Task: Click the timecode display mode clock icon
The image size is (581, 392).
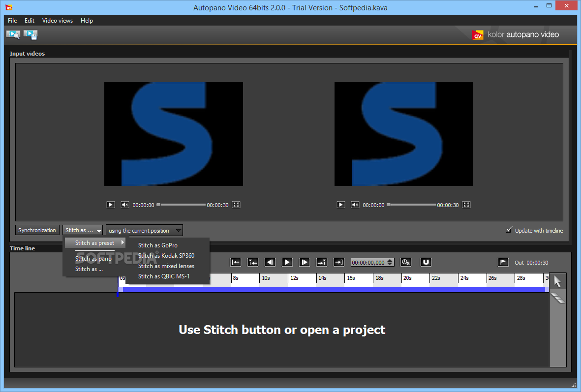Action: (x=406, y=262)
